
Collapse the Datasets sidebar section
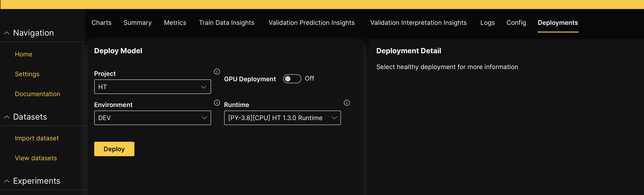[x=7, y=117]
